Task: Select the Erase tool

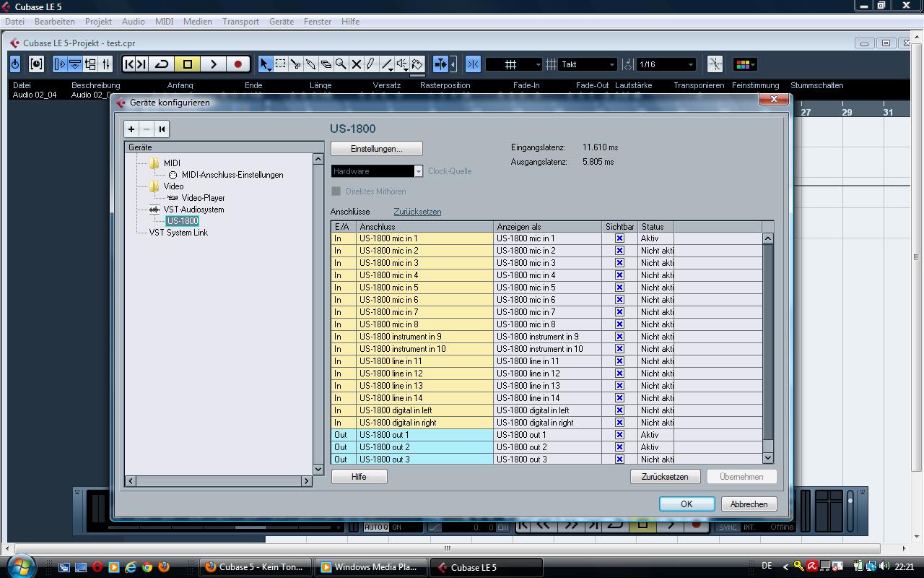Action: [x=326, y=64]
